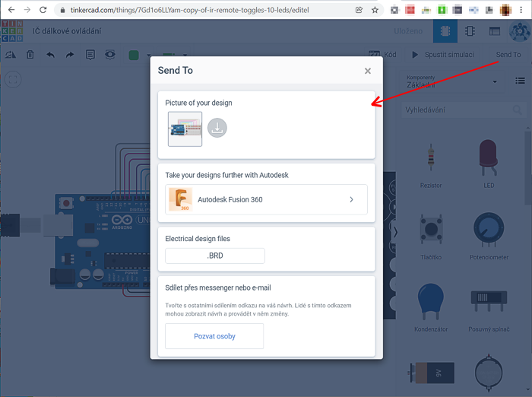532x397 pixels.
Task: Select the LED component
Action: click(489, 165)
